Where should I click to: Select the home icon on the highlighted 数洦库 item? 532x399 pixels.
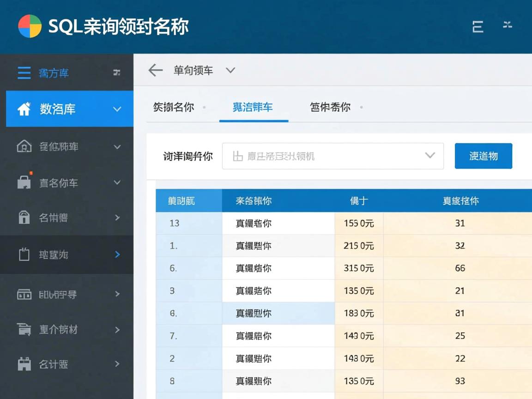[x=25, y=109]
